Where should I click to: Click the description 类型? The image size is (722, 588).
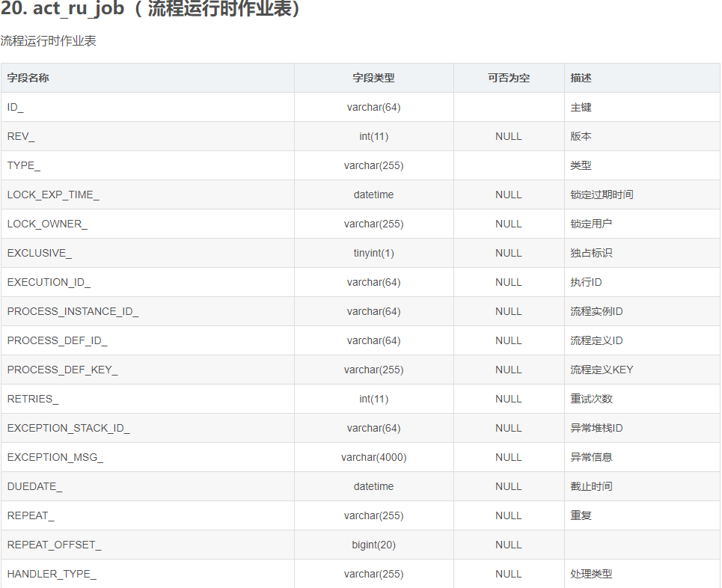click(x=581, y=165)
